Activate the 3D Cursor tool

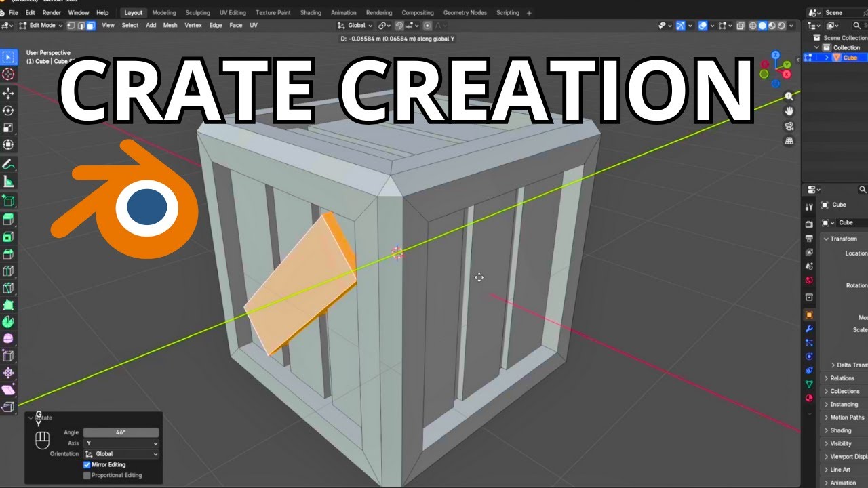coord(8,74)
